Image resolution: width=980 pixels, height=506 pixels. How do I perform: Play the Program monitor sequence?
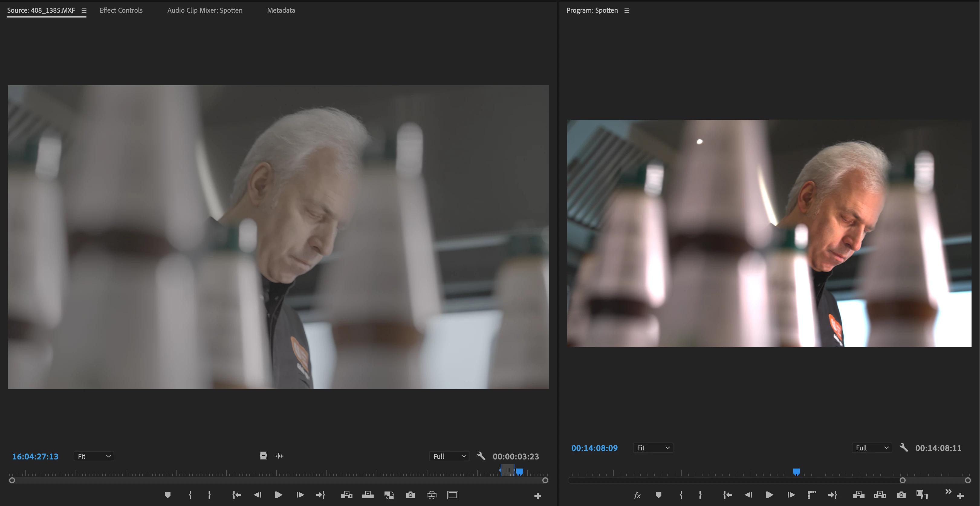pyautogui.click(x=769, y=495)
